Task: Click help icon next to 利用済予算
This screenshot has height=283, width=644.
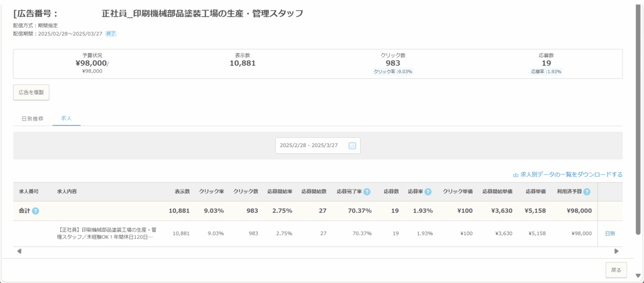Action: click(x=587, y=192)
